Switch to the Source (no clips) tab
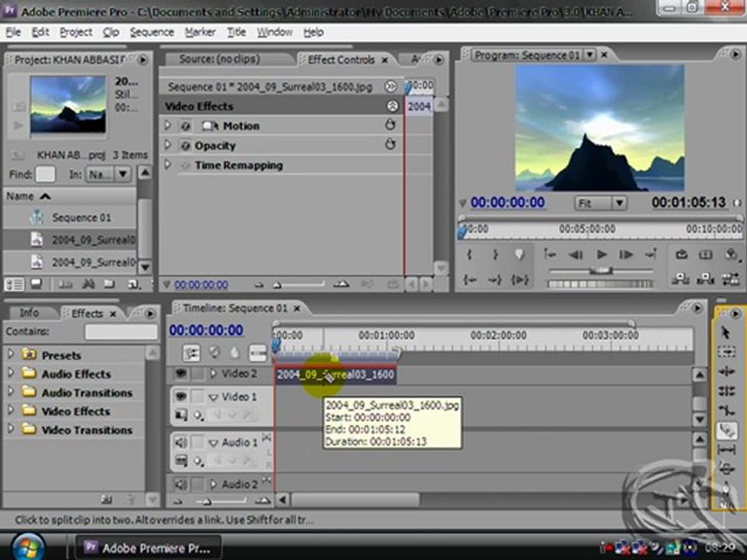The height and width of the screenshot is (560, 747). coord(219,59)
